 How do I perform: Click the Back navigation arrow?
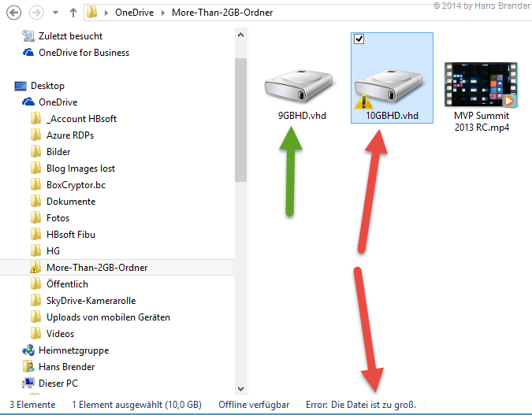pos(13,13)
